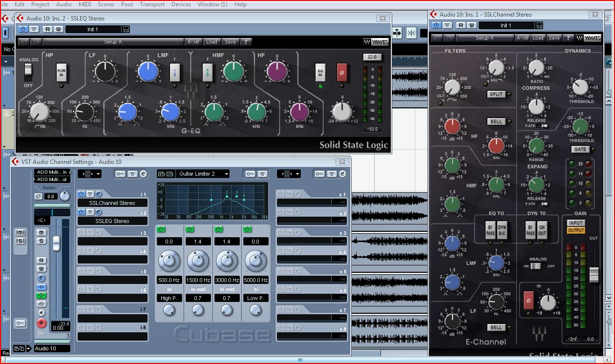Click red phase invert button in E-Channel
This screenshot has height=364, width=615.
pos(528,300)
